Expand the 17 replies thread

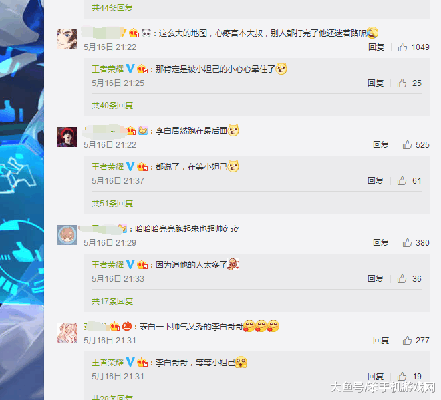(x=112, y=301)
